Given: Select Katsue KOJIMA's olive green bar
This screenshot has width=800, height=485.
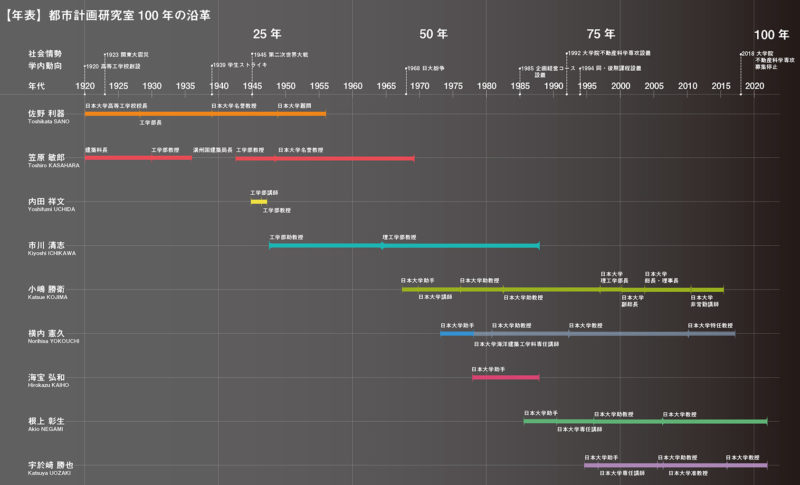Looking at the screenshot, I should tap(562, 289).
